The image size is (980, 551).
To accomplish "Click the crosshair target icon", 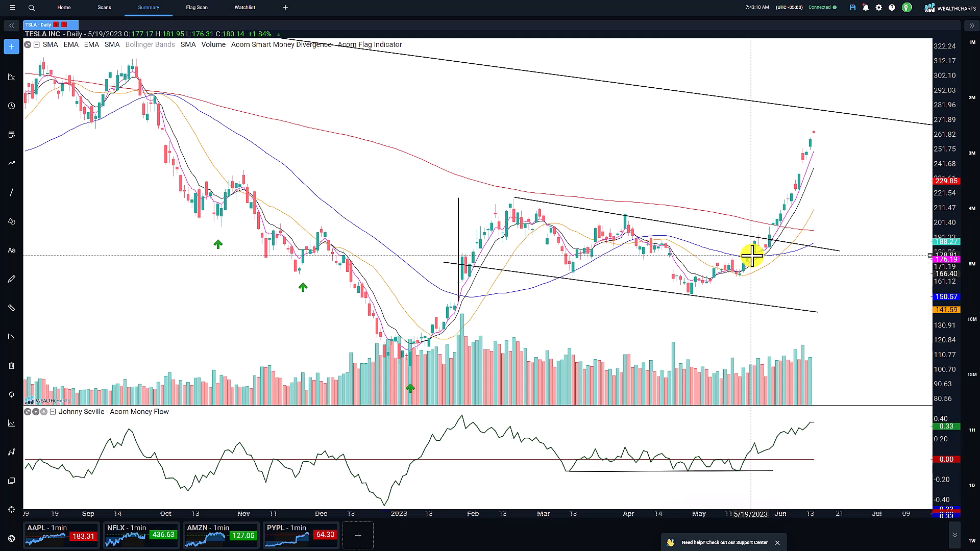I will [x=11, y=510].
